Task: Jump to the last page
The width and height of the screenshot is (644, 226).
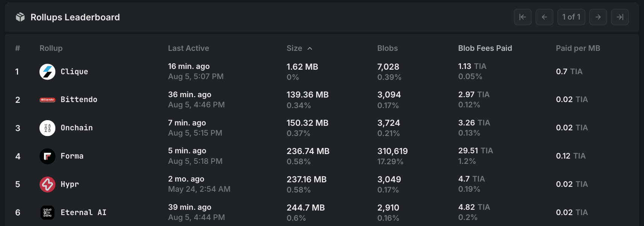Action: [620, 17]
